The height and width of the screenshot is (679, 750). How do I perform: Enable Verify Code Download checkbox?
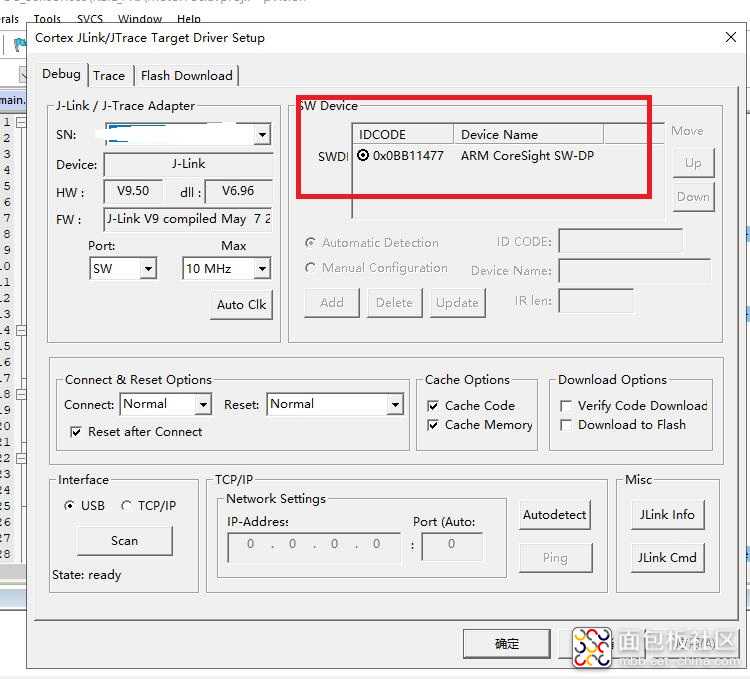565,406
